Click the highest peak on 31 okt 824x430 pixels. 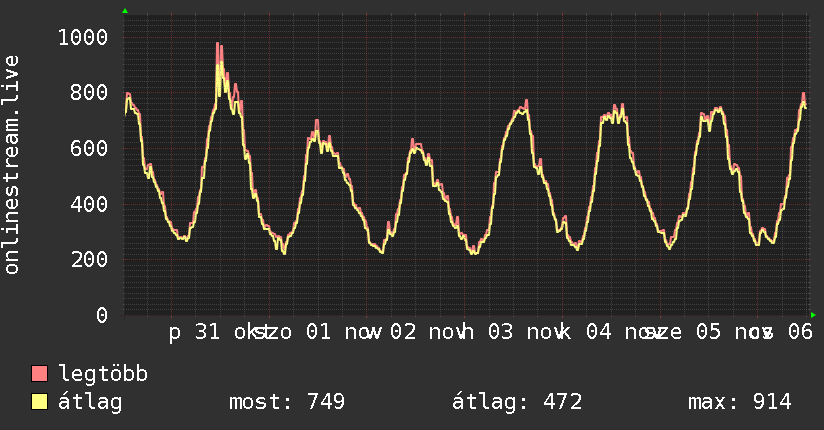tap(219, 46)
